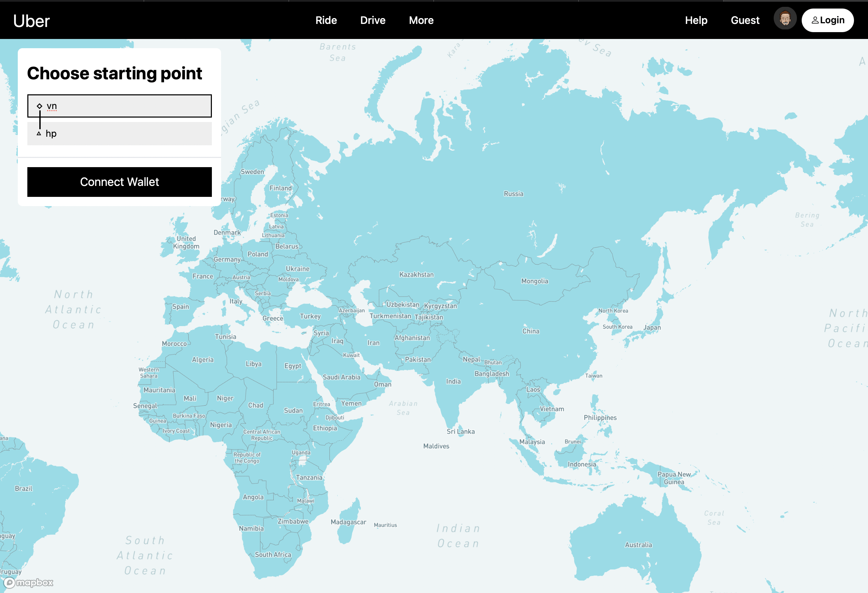Click the Kazakhstan label on map
This screenshot has height=593, width=868.
pyautogui.click(x=417, y=275)
